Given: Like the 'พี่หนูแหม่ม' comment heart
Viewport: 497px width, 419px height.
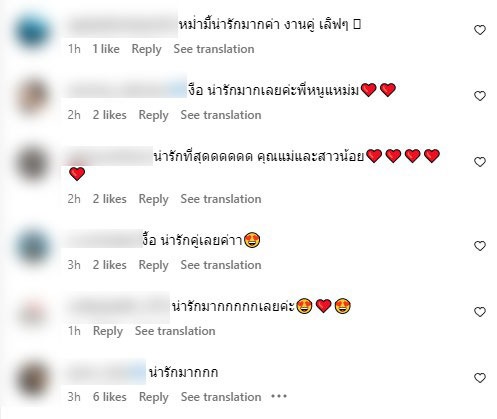Looking at the screenshot, I should 480,96.
